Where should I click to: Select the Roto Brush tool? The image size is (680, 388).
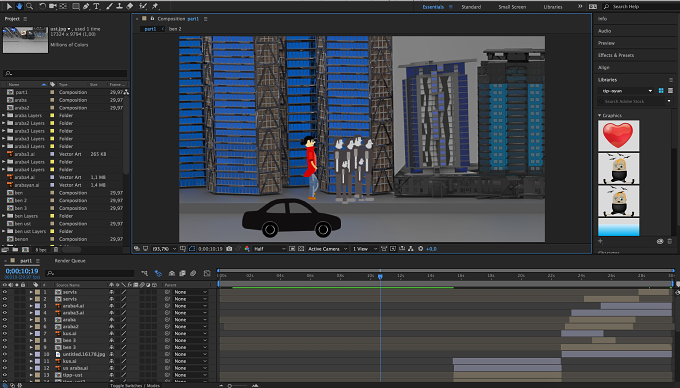tap(143, 6)
